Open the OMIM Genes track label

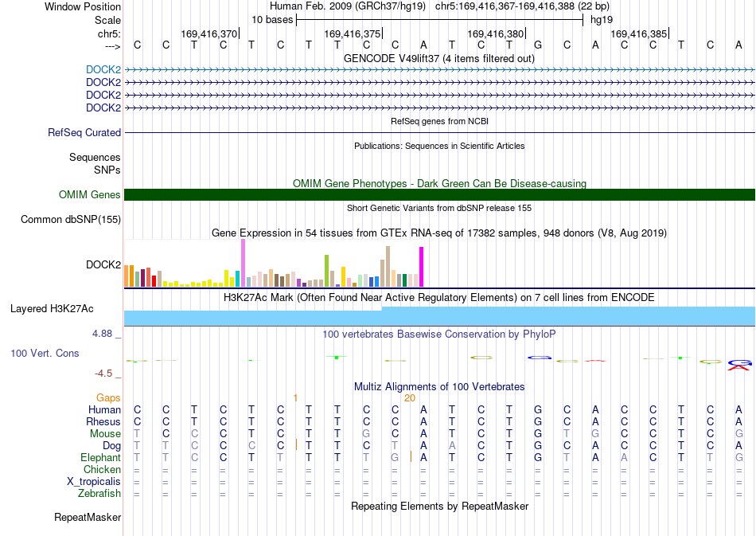pos(90,194)
